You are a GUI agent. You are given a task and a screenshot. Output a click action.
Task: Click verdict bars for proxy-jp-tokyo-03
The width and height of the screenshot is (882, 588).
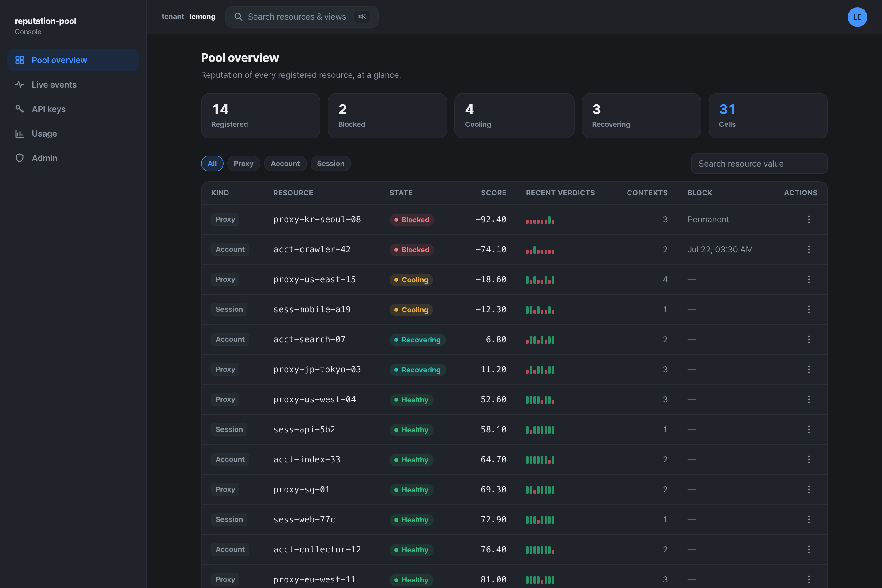click(x=540, y=370)
